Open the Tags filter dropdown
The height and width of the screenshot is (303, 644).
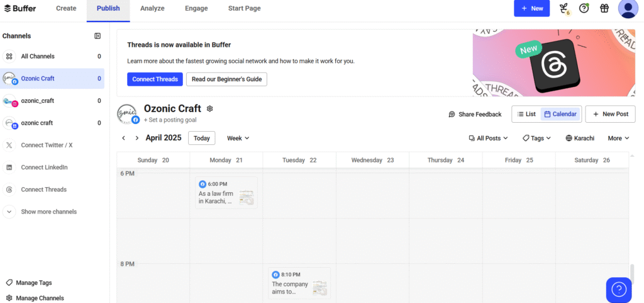tap(536, 138)
